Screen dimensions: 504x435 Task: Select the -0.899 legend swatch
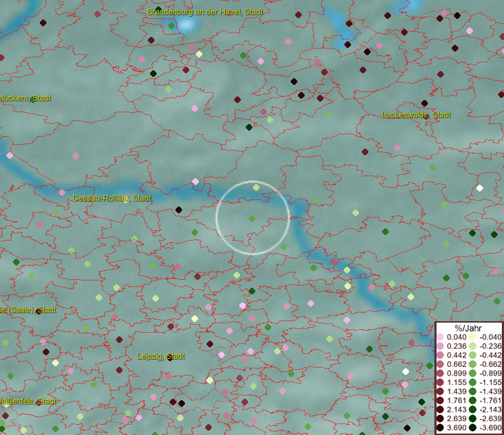473,373
